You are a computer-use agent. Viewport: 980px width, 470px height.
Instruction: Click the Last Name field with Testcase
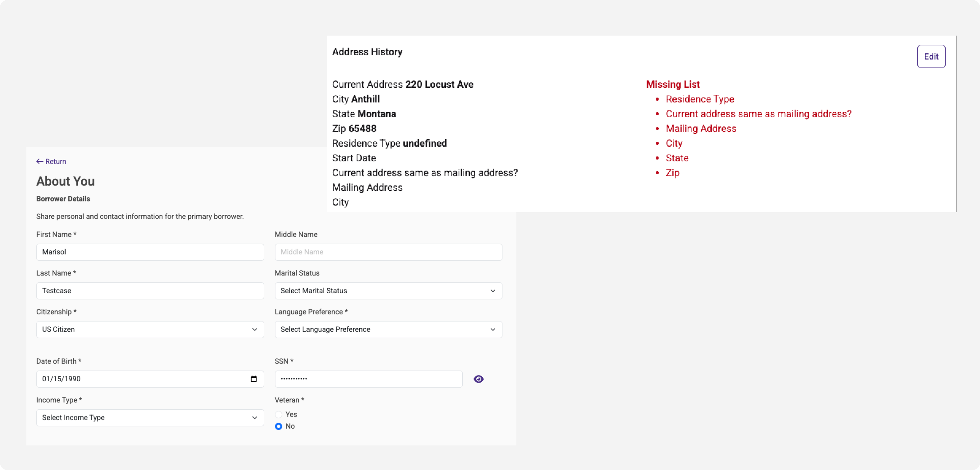point(150,291)
